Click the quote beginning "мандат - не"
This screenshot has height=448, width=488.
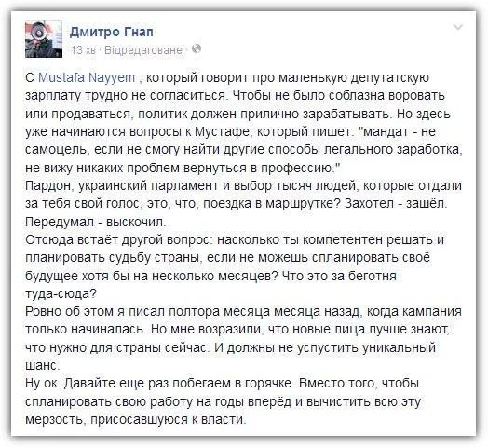coord(396,131)
